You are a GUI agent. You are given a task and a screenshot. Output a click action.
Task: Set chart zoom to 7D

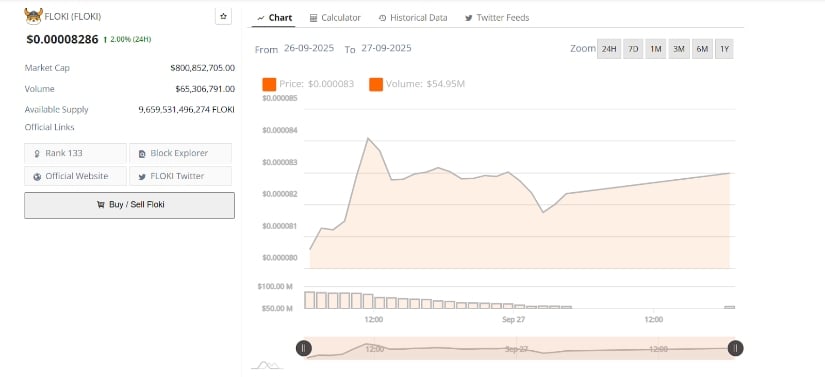tap(633, 49)
